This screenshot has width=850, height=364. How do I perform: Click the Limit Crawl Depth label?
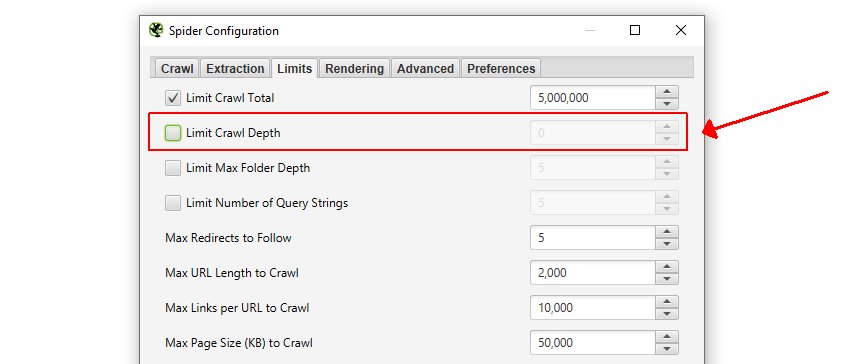(x=233, y=133)
